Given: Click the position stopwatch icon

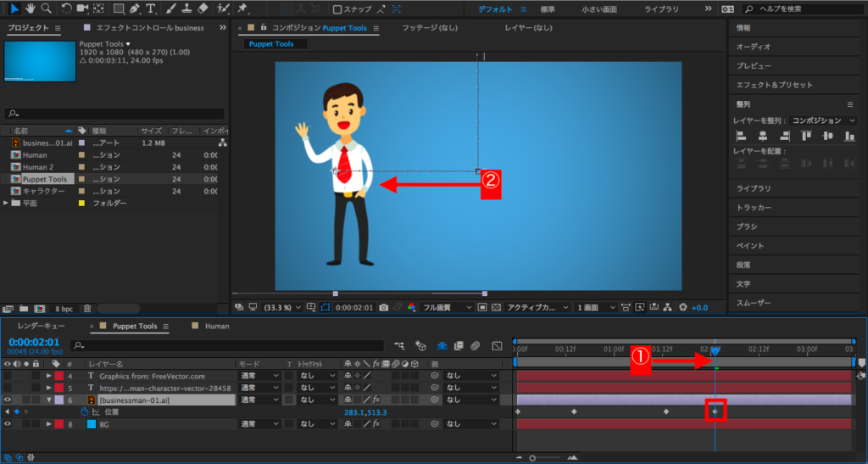Looking at the screenshot, I should (84, 412).
